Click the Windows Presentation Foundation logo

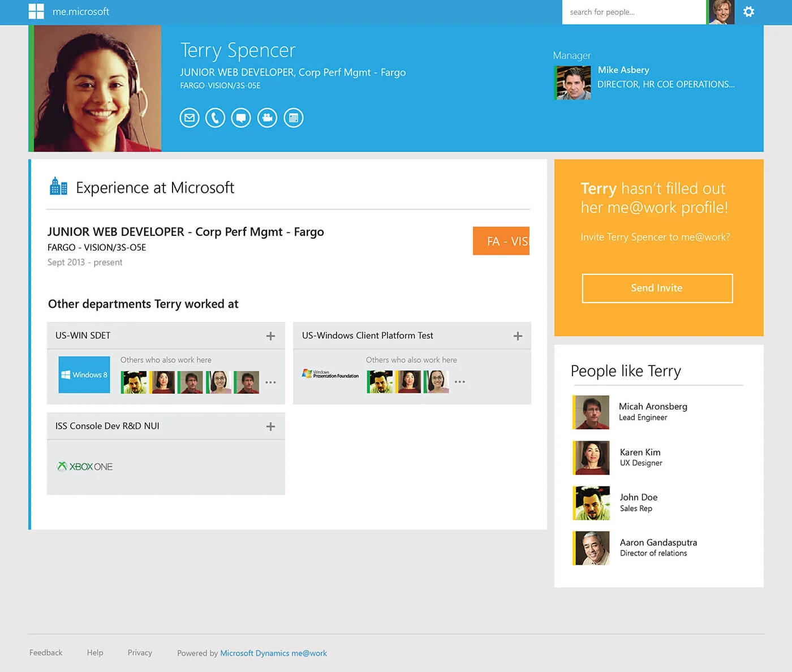330,374
